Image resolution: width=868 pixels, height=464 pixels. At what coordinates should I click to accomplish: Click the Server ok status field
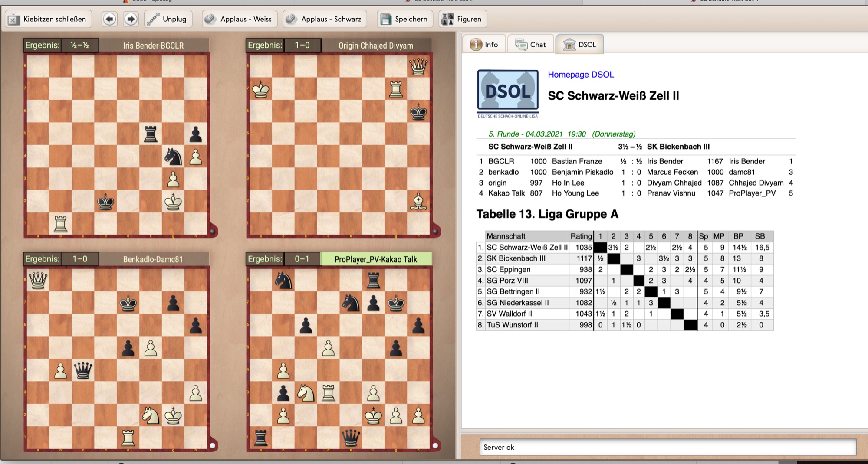[667, 447]
